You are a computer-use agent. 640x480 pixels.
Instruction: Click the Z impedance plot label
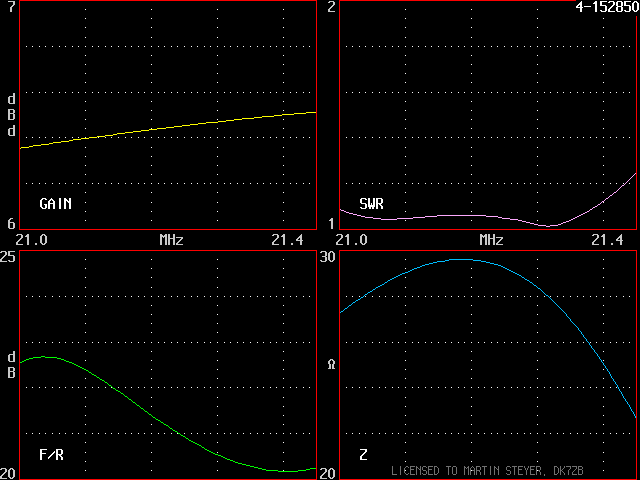[363, 454]
